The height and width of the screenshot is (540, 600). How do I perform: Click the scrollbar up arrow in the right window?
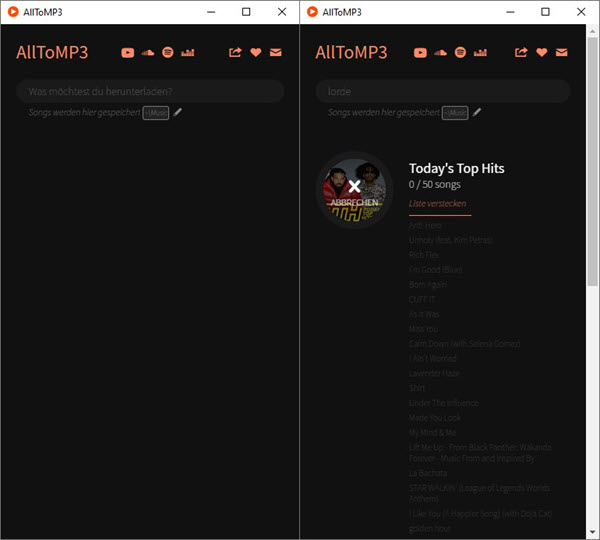pyautogui.click(x=592, y=31)
